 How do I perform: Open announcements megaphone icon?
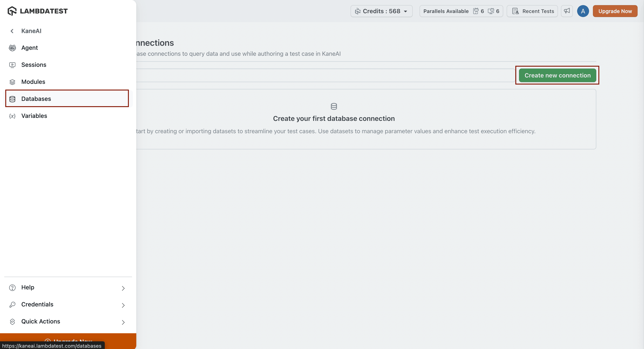(x=566, y=11)
